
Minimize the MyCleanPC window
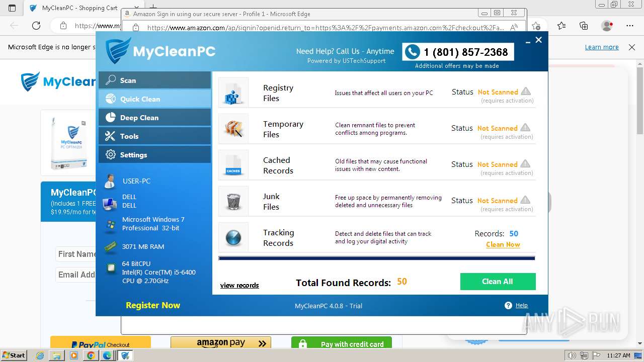(x=528, y=42)
